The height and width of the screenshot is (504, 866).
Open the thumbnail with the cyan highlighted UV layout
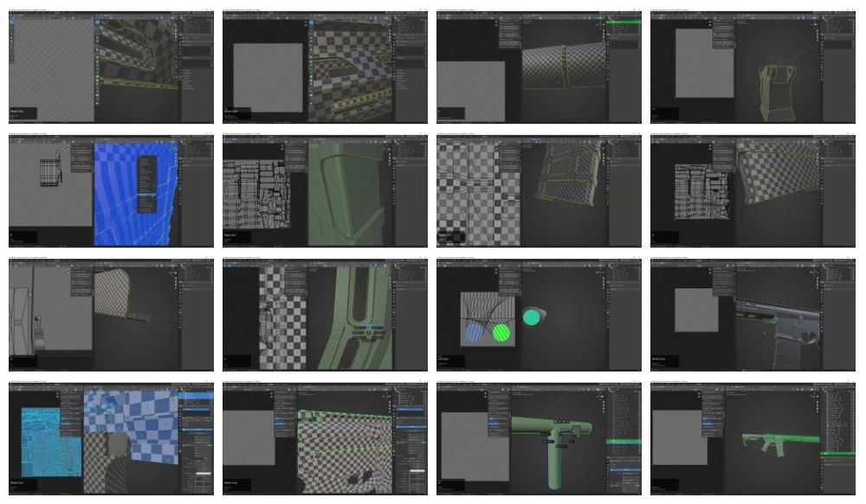(111, 439)
